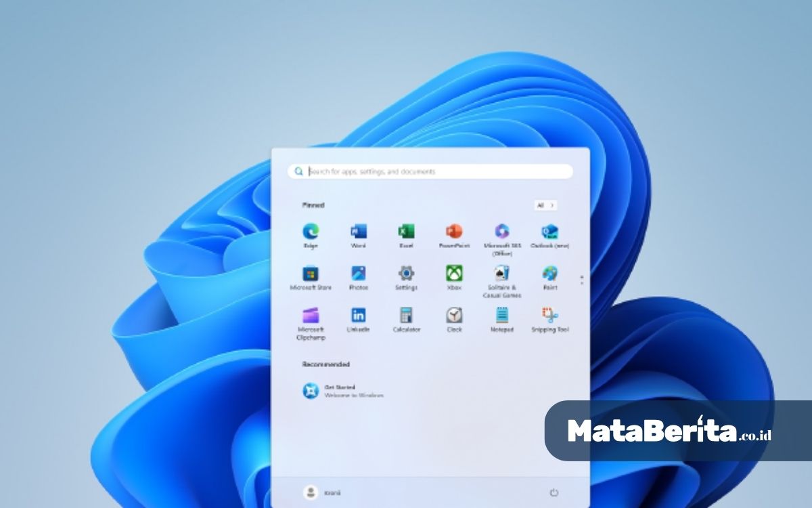Viewport: 812px width, 508px height.
Task: Launch PowerPoint from pinned apps
Action: point(454,232)
